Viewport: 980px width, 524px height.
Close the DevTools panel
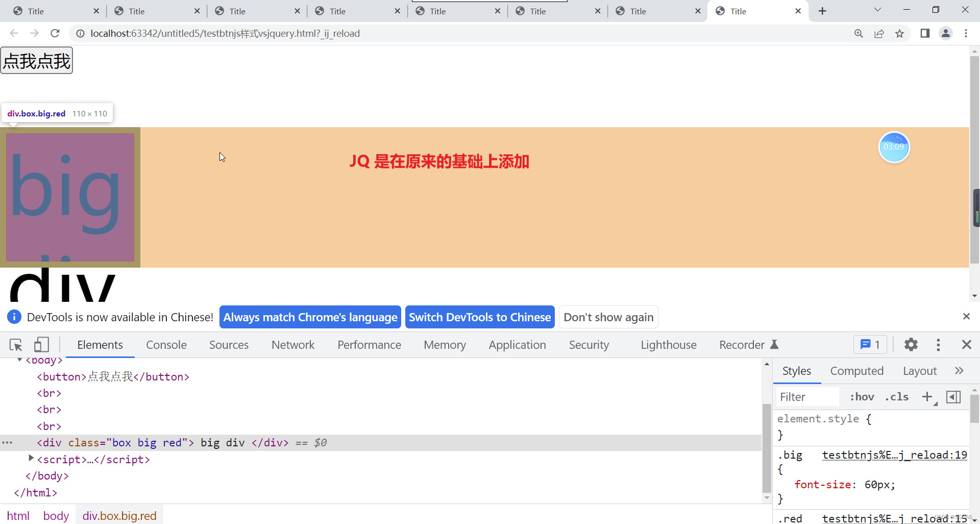click(966, 345)
